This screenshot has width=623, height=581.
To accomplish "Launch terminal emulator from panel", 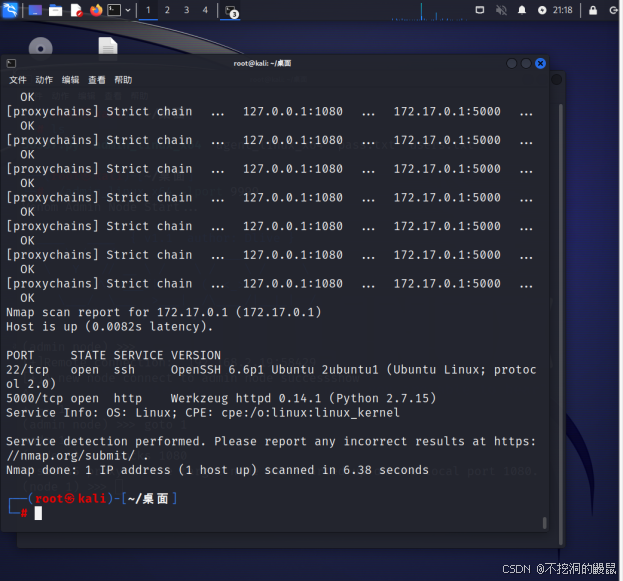I will (115, 10).
